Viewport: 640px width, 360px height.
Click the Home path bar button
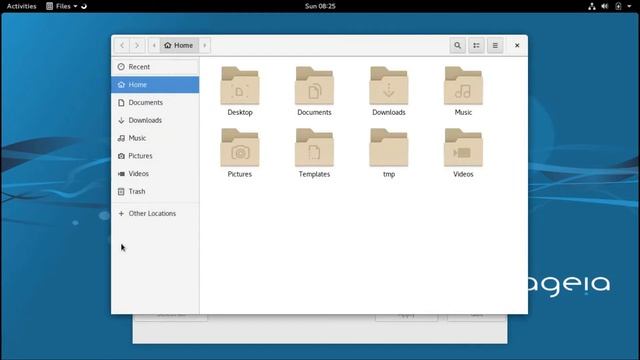coord(179,45)
